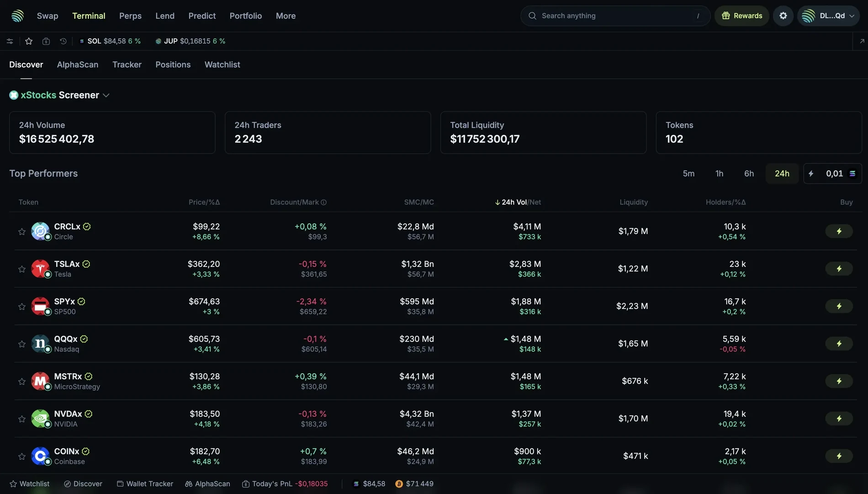This screenshot has height=494, width=868.
Task: Open Wallet Tracker in bottom bar
Action: pyautogui.click(x=145, y=484)
